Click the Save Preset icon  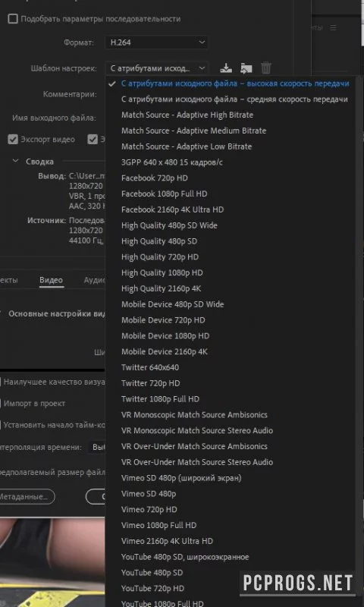226,68
